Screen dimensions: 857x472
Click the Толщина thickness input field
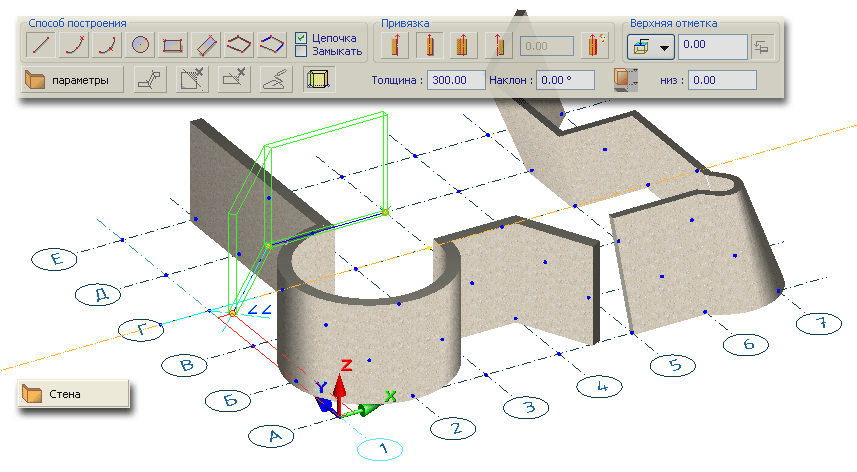pyautogui.click(x=455, y=79)
